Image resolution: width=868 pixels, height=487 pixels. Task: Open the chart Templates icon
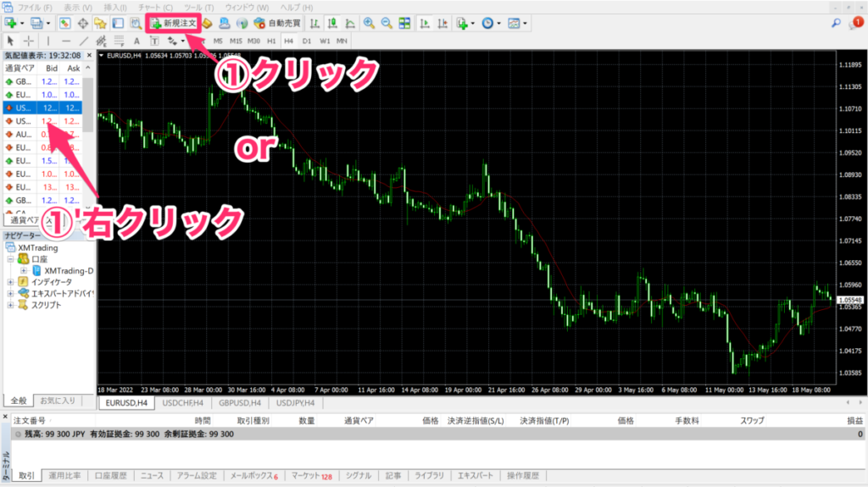(514, 23)
